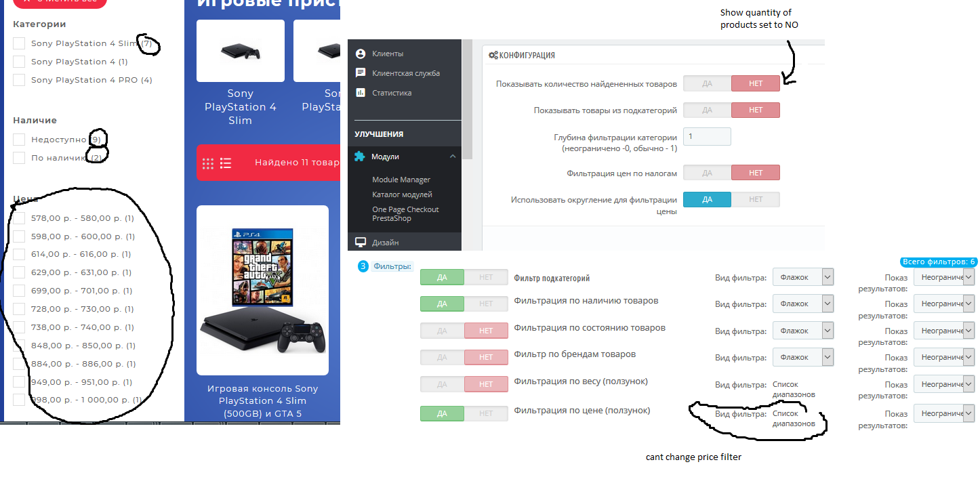Screen dimensions: 980x477
Task: Open Показ результатов dropdown for фильтрация по весу
Action: coord(944,384)
